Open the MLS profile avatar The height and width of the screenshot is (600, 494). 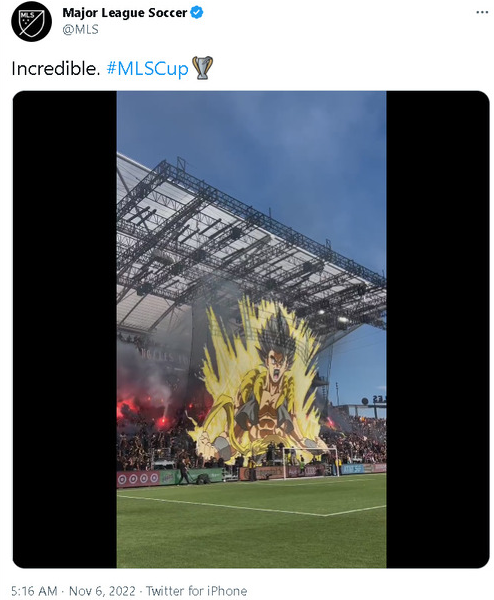click(x=31, y=21)
